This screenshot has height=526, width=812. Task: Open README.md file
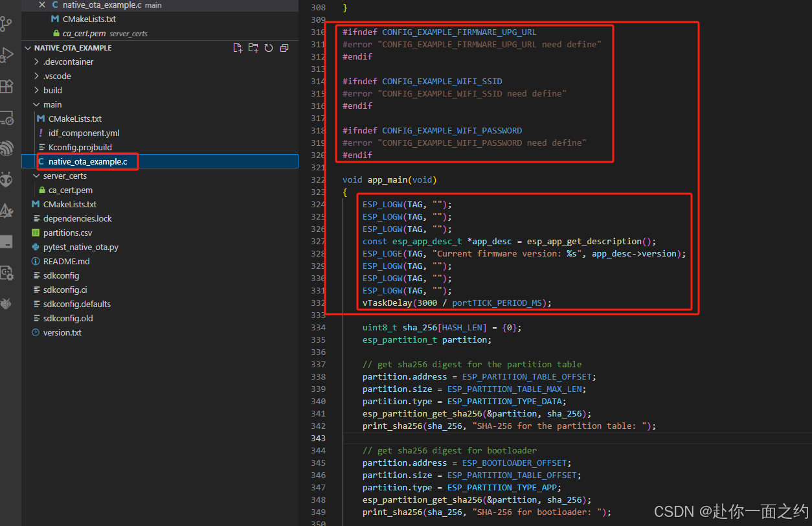coord(66,262)
